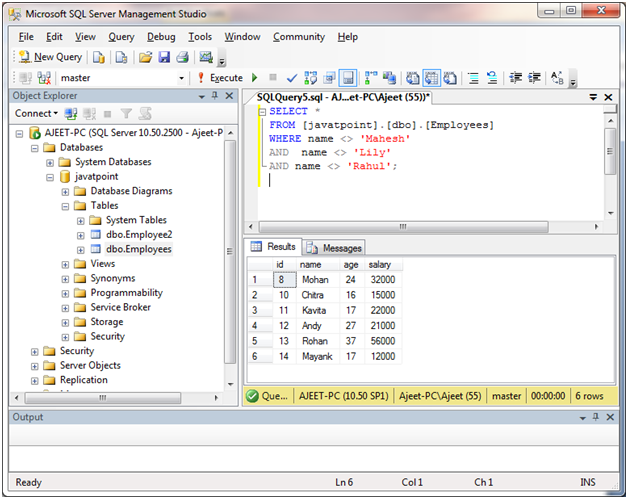The image size is (628, 499).
Task: Click the Execute button
Action: 221,78
